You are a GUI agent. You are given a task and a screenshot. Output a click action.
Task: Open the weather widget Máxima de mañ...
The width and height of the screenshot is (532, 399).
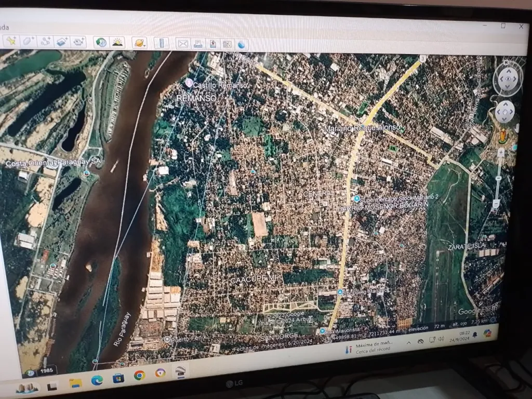pyautogui.click(x=369, y=348)
